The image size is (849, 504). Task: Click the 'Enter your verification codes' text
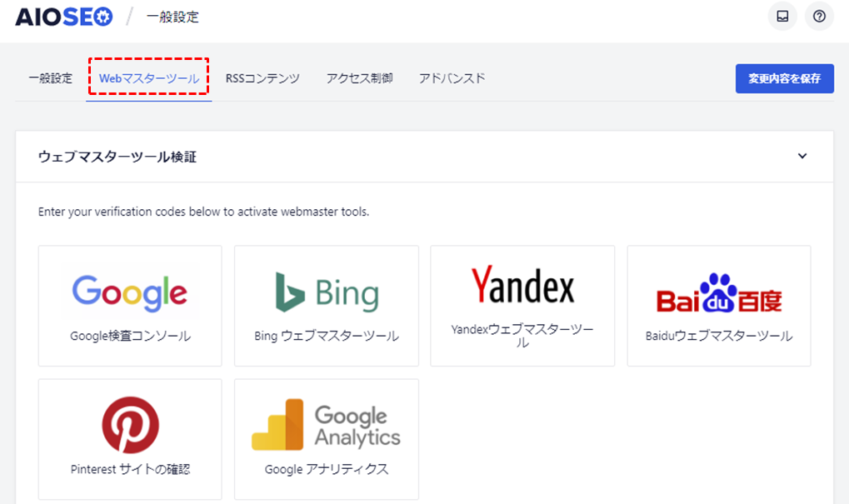[x=203, y=212]
